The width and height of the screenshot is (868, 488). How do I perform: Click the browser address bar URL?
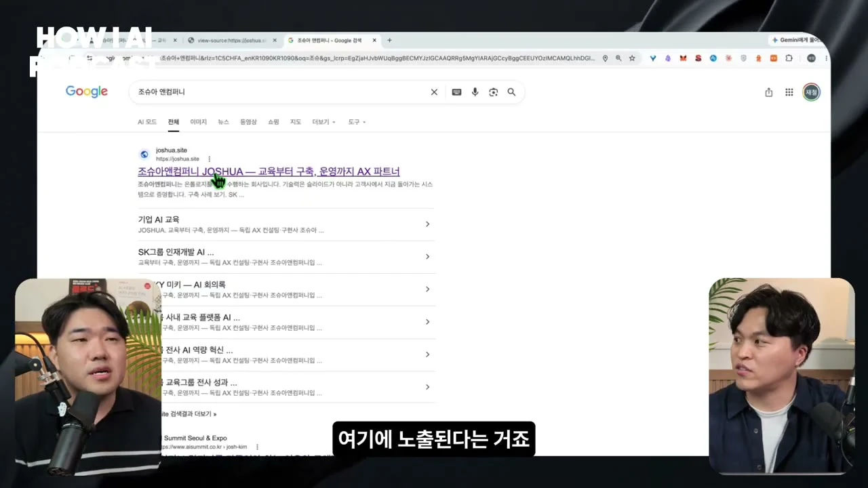click(x=378, y=58)
